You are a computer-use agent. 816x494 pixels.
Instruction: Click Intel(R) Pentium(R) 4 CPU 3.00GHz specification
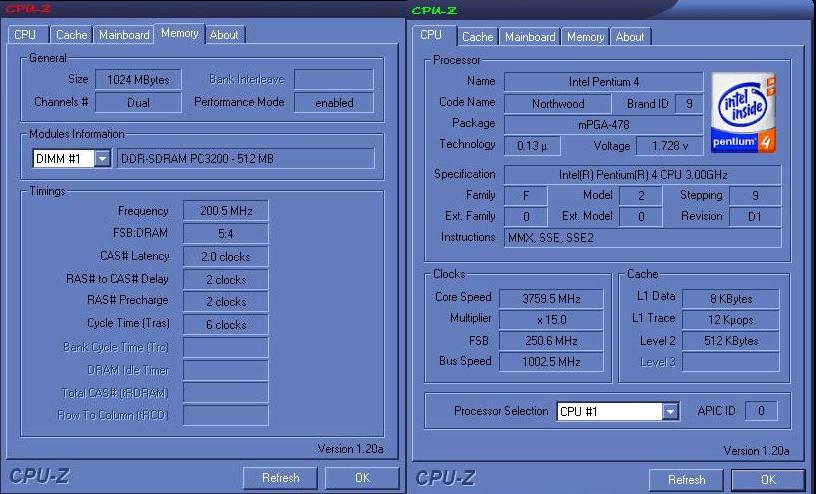coord(643,175)
